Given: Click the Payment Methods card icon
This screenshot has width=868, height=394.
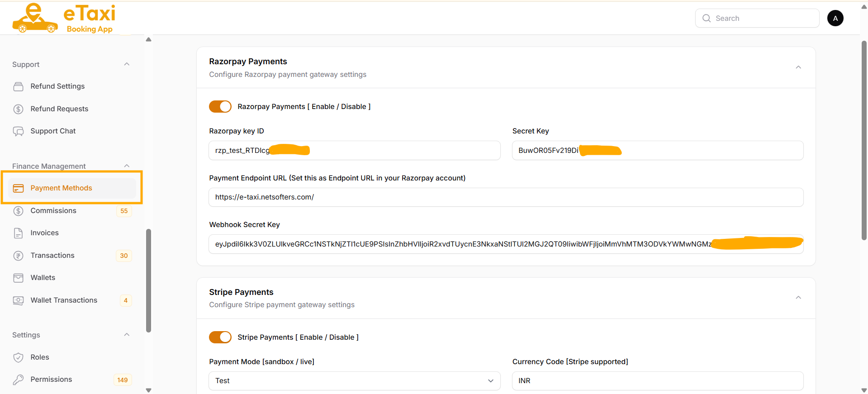Looking at the screenshot, I should click(18, 188).
